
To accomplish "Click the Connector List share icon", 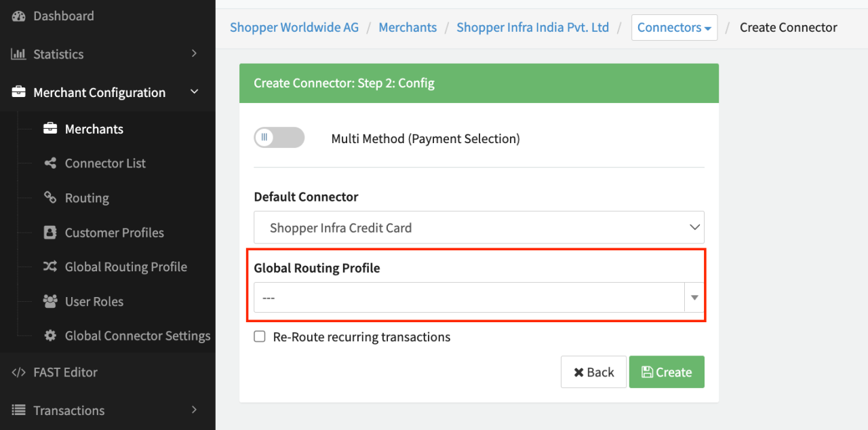I will (50, 163).
